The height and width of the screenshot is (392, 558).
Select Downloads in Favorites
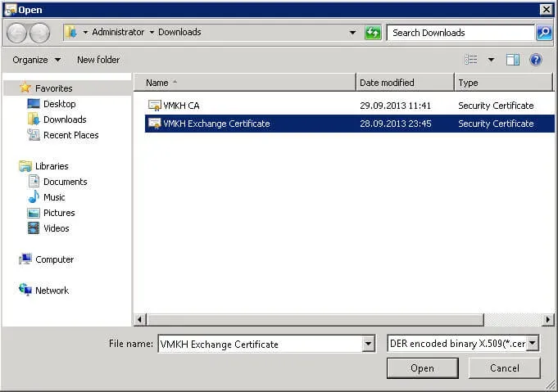[65, 119]
